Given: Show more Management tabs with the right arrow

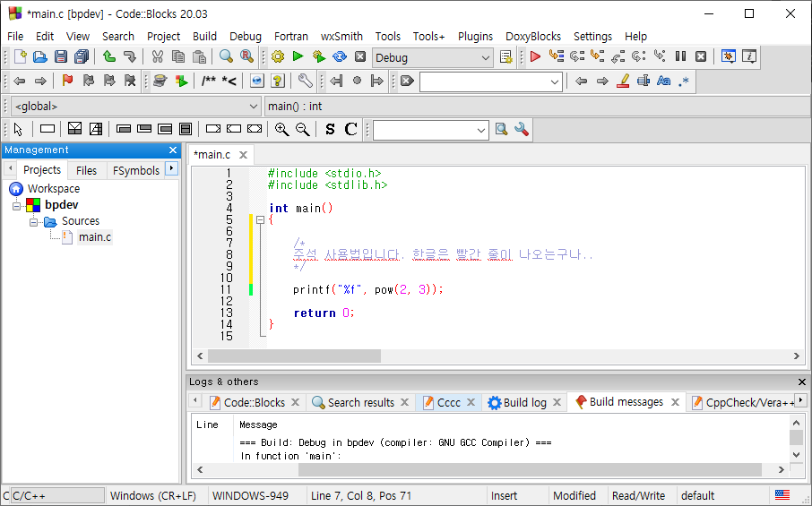Looking at the screenshot, I should tap(171, 168).
